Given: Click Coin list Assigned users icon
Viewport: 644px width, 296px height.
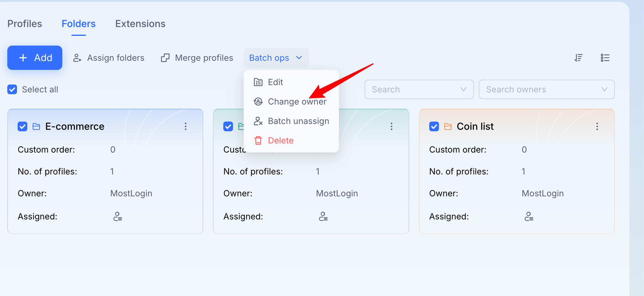Looking at the screenshot, I should [x=529, y=216].
